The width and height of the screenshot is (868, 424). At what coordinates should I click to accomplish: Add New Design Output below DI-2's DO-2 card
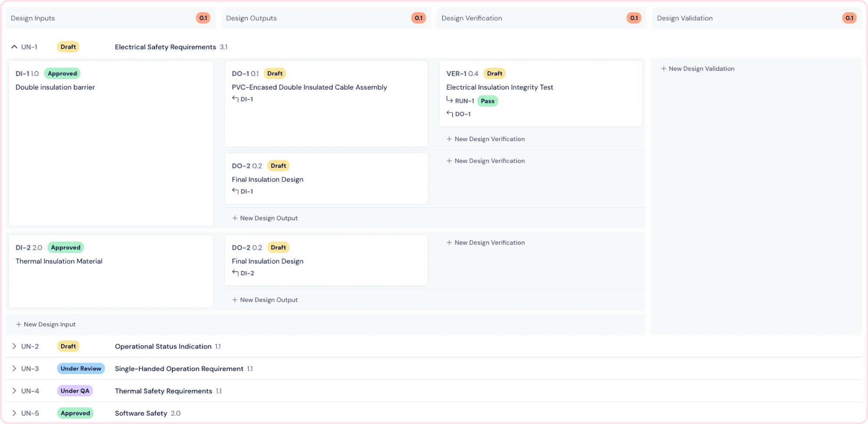[265, 300]
